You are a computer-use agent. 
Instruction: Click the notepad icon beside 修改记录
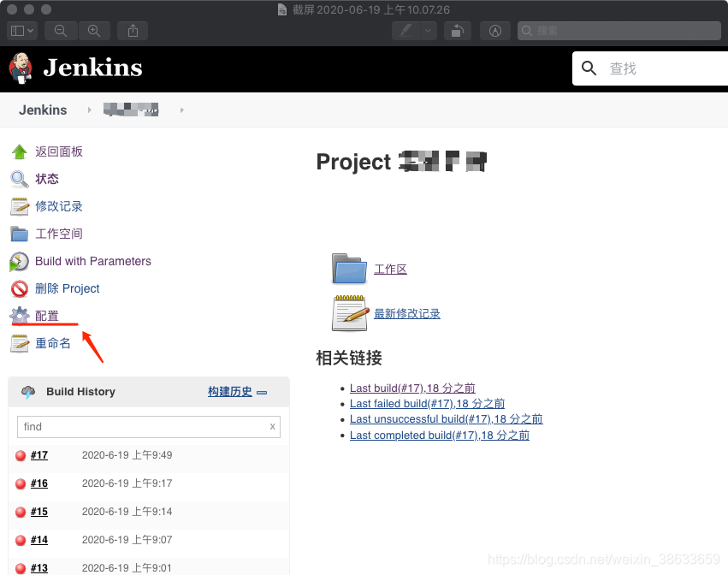[x=20, y=207]
